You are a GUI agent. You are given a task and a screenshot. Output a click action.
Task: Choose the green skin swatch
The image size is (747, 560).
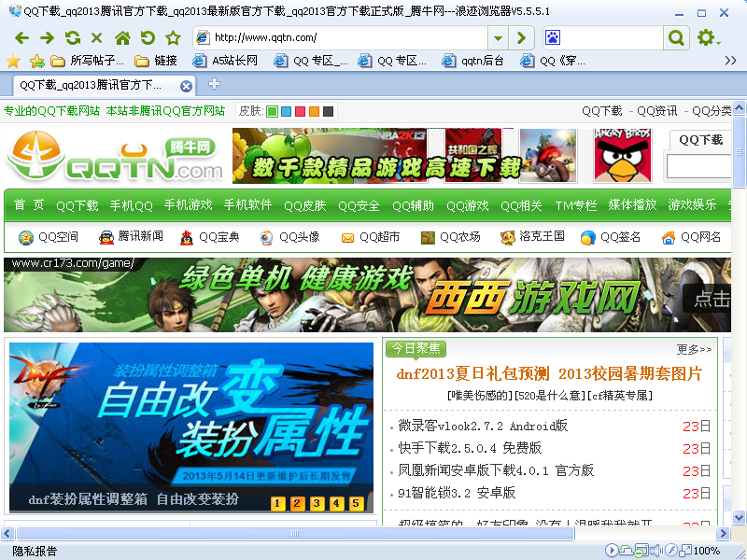pyautogui.click(x=272, y=111)
